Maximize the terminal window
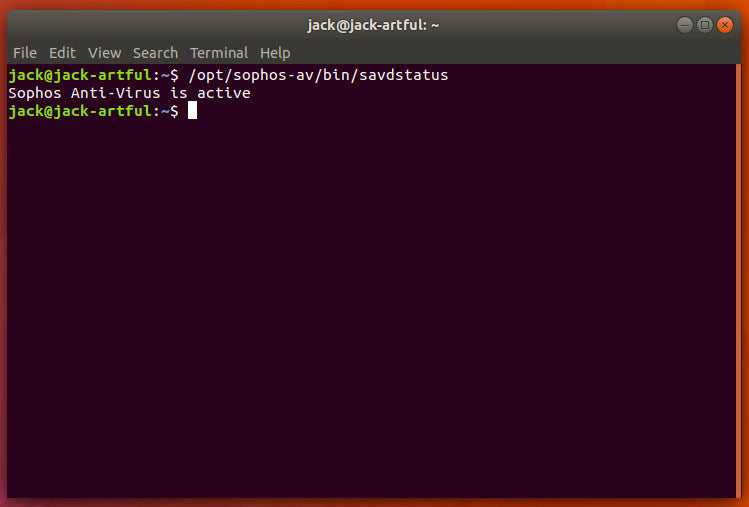This screenshot has height=507, width=749. point(704,25)
